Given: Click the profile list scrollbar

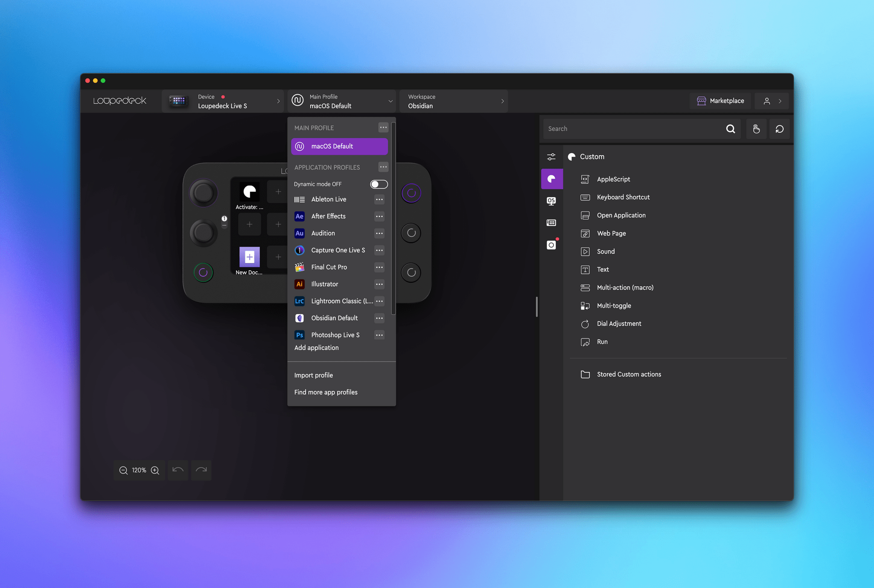Looking at the screenshot, I should pyautogui.click(x=393, y=218).
